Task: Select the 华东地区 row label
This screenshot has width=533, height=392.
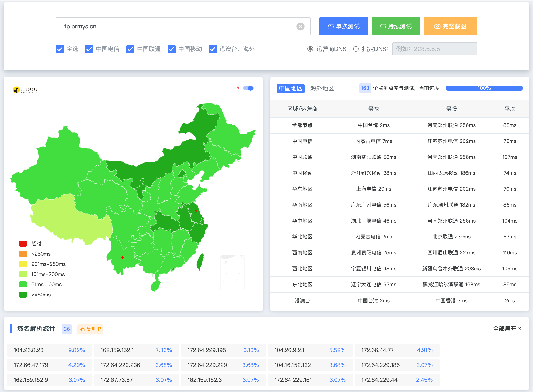Action: click(x=302, y=189)
